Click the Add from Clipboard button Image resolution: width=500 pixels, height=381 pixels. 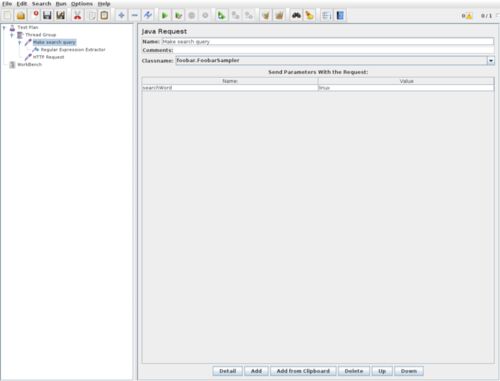tap(303, 371)
